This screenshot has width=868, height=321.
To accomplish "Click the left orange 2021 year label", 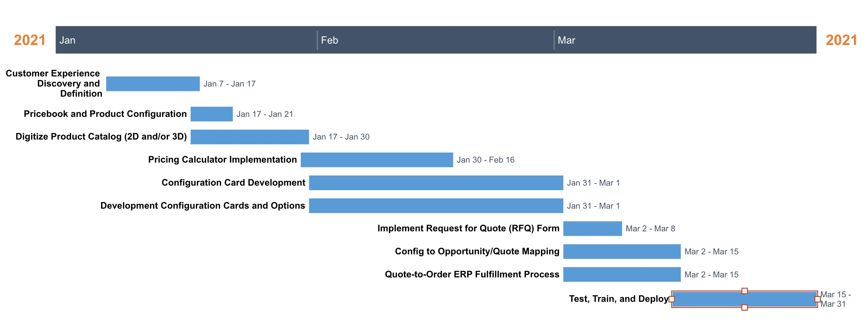I will tap(30, 40).
